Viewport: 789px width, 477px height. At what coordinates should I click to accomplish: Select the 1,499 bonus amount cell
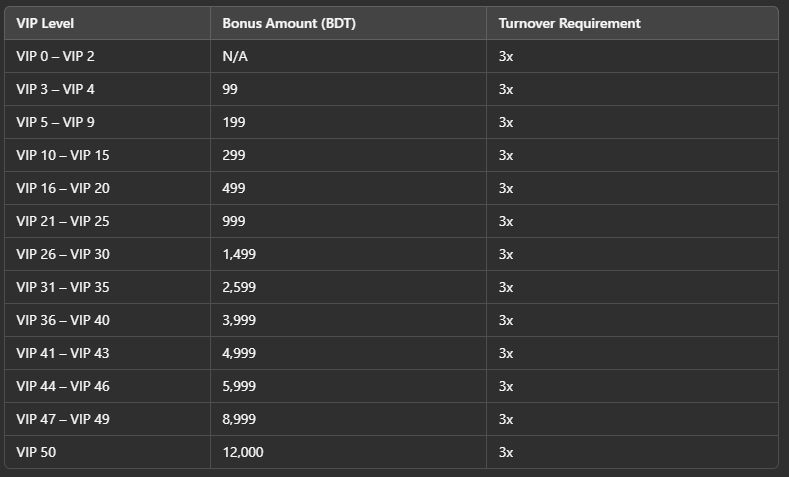348,254
